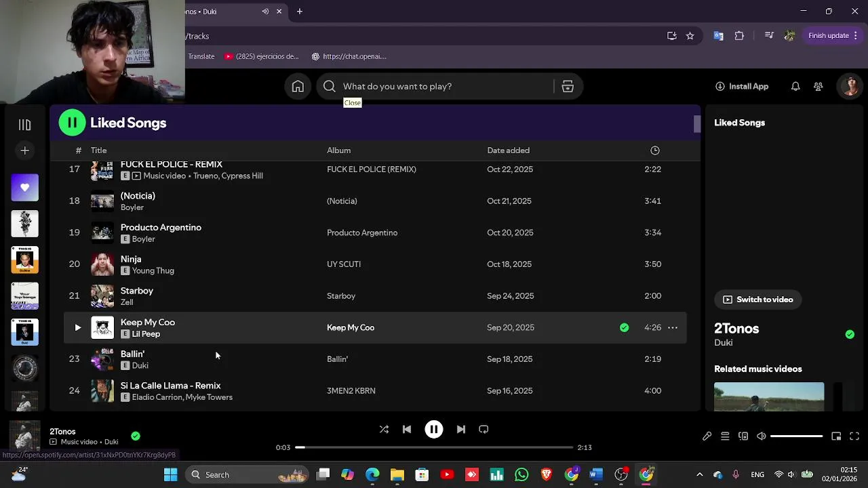
Task: Show hidden system tray icons
Action: (x=700, y=474)
